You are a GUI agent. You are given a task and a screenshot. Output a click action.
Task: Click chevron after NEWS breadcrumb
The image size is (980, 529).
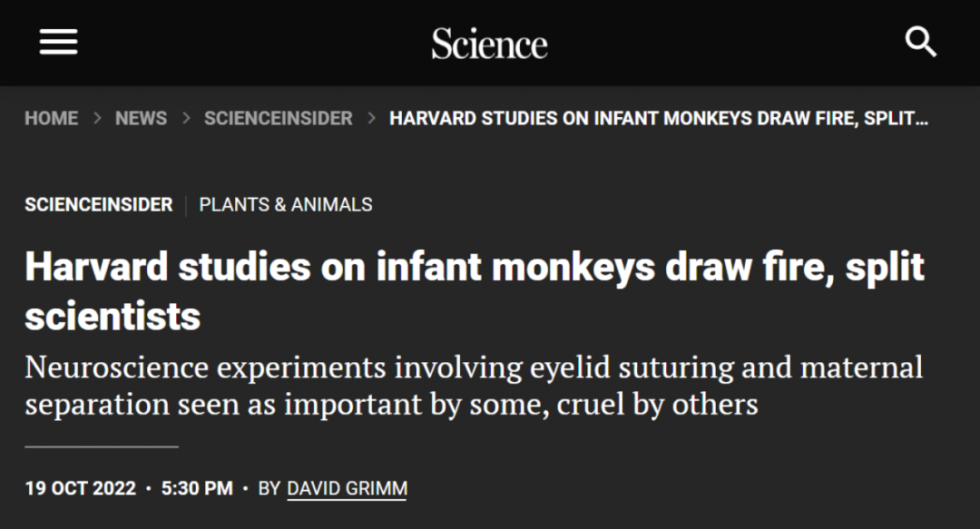186,118
